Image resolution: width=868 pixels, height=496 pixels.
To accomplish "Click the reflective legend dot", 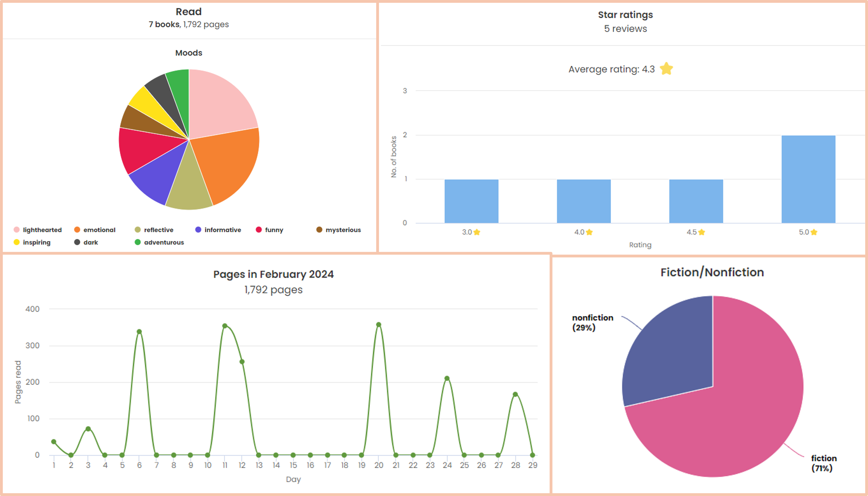I will tap(138, 230).
